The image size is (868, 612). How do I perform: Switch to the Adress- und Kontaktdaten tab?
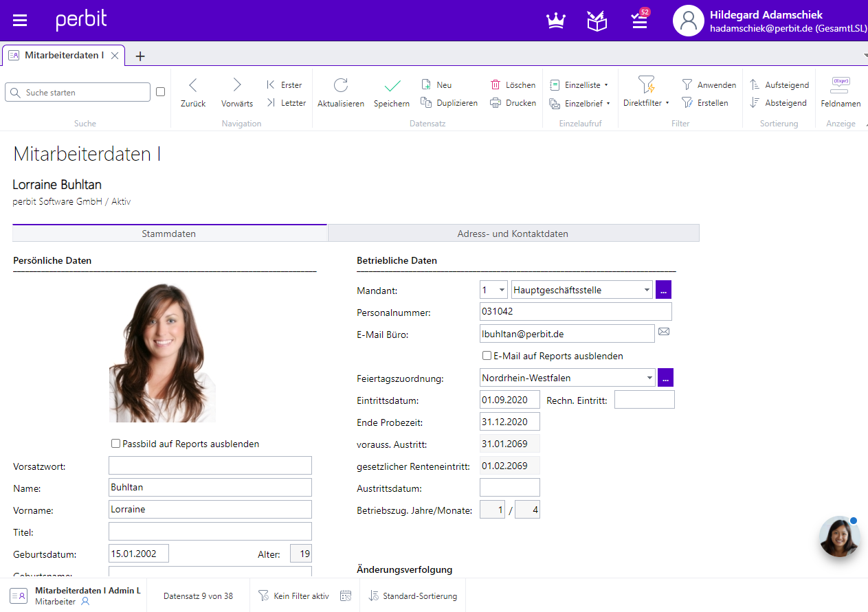[x=513, y=233]
